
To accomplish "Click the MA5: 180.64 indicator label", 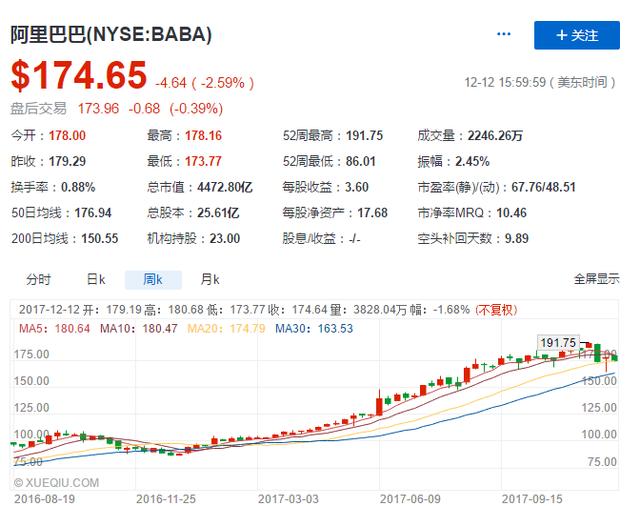I will click(x=54, y=328).
